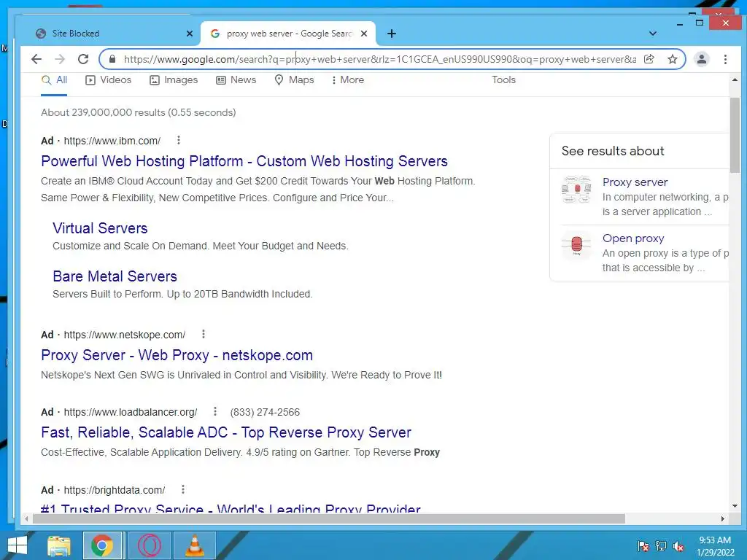747x560 pixels.
Task: Open Proxy Server - Web Proxy netskope.com link
Action: click(x=177, y=355)
